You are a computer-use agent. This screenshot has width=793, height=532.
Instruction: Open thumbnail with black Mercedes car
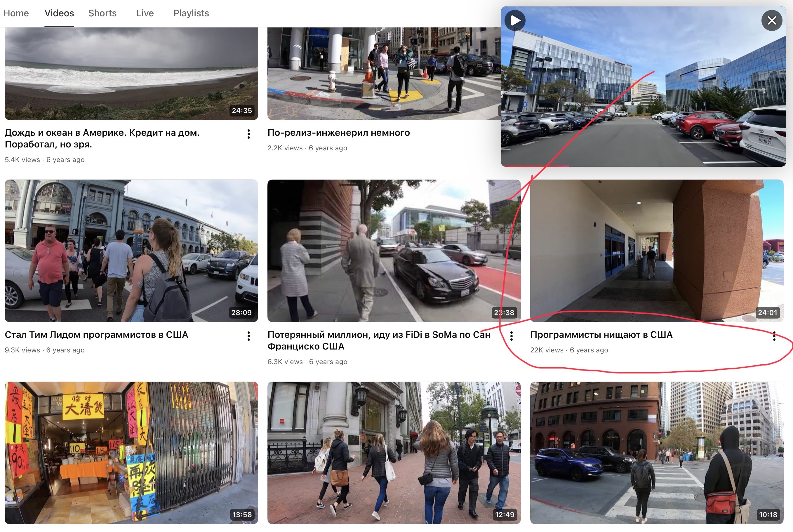(394, 251)
